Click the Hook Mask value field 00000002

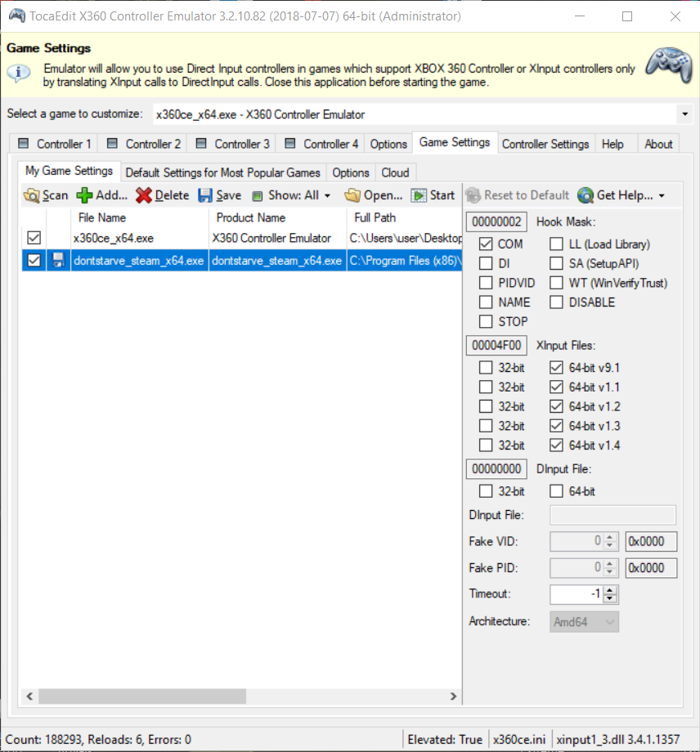pyautogui.click(x=496, y=222)
